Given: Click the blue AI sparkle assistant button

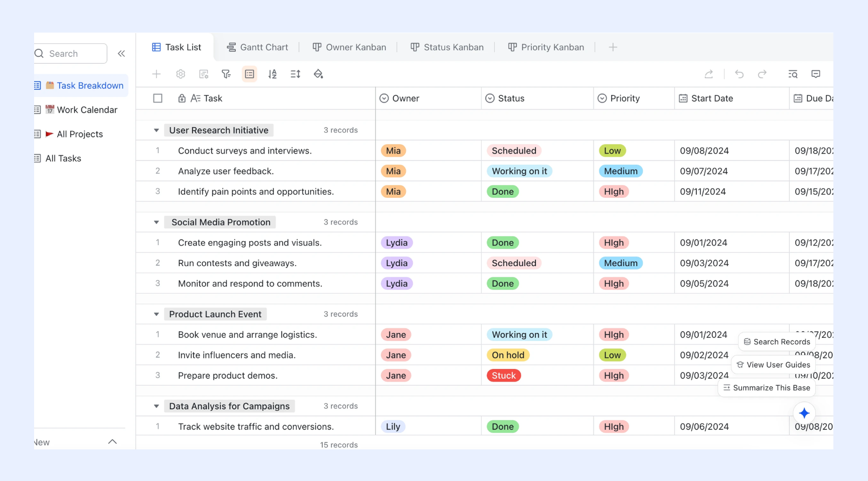Looking at the screenshot, I should click(x=804, y=413).
